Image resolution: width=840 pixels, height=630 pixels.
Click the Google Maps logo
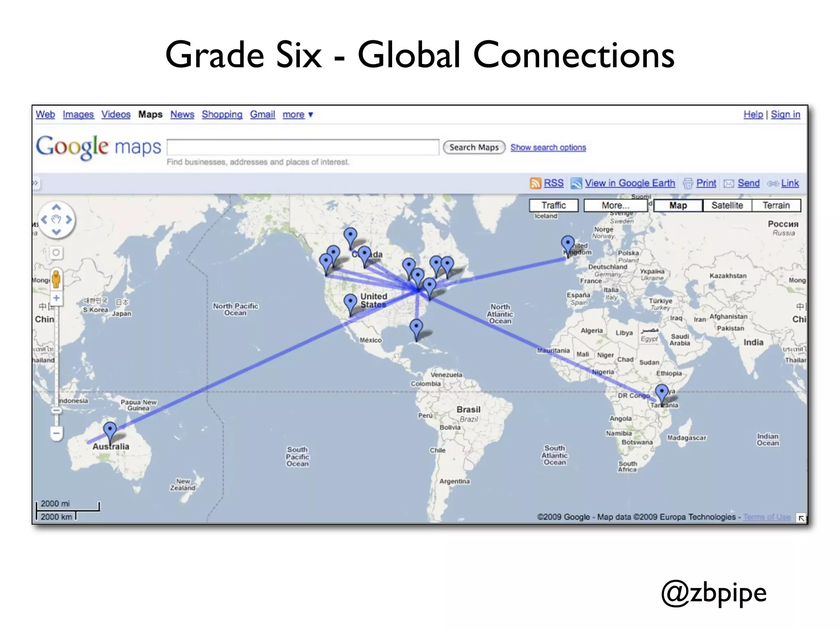coord(98,147)
